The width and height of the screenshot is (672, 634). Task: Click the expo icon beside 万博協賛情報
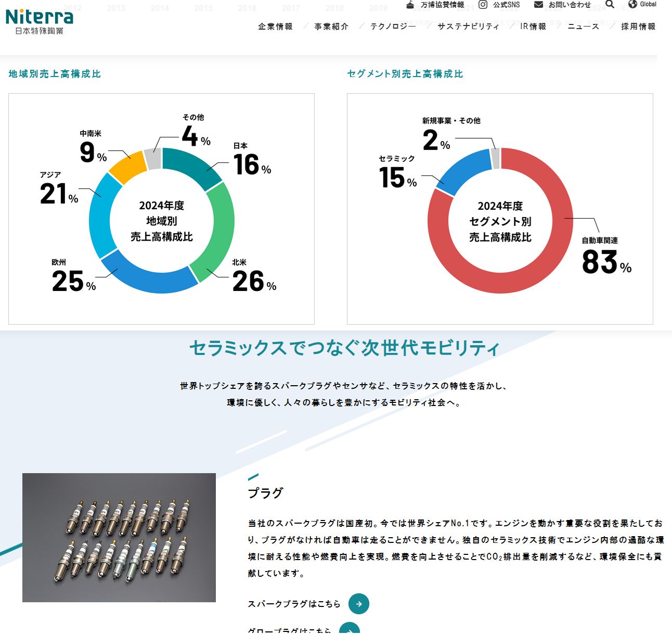click(x=410, y=5)
